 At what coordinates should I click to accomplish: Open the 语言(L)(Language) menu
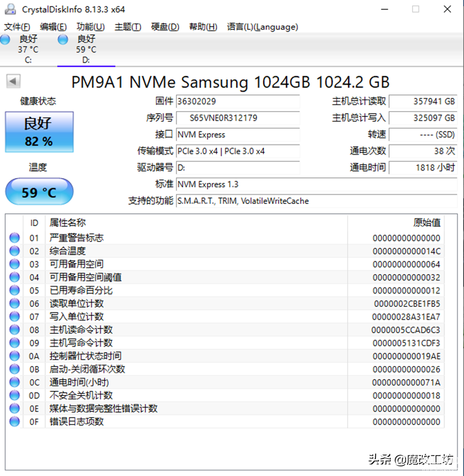(x=262, y=27)
